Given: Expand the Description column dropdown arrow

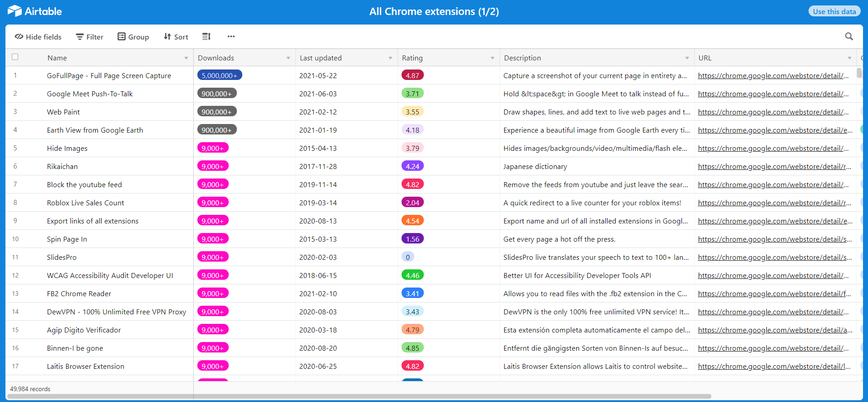Looking at the screenshot, I should click(x=687, y=58).
